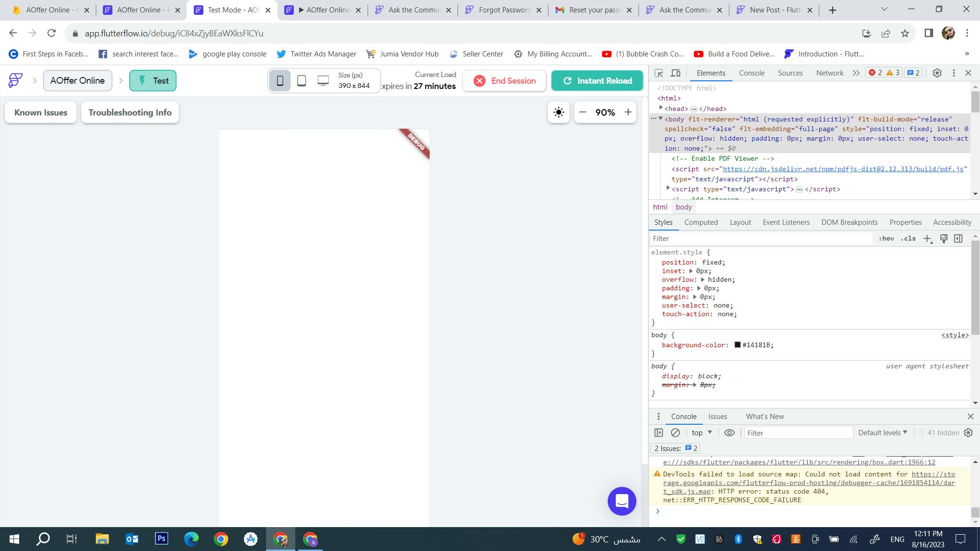Expand overflow shorthand property
This screenshot has width=980, height=551.
[x=703, y=280]
